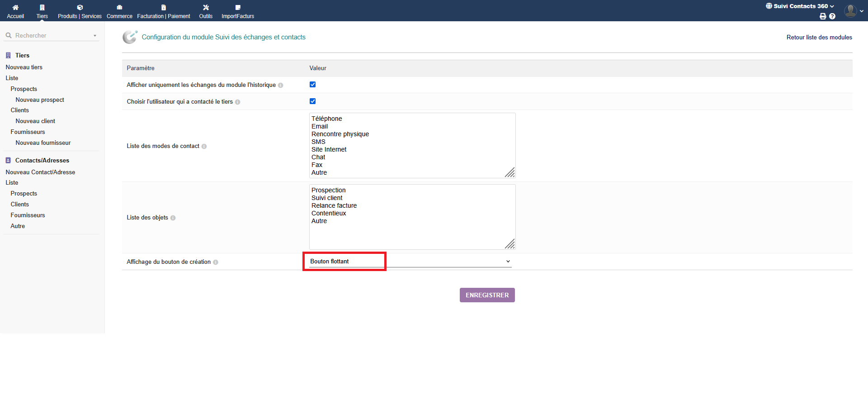Open the user avatar dropdown menu
The height and width of the screenshot is (410, 868).
point(853,11)
